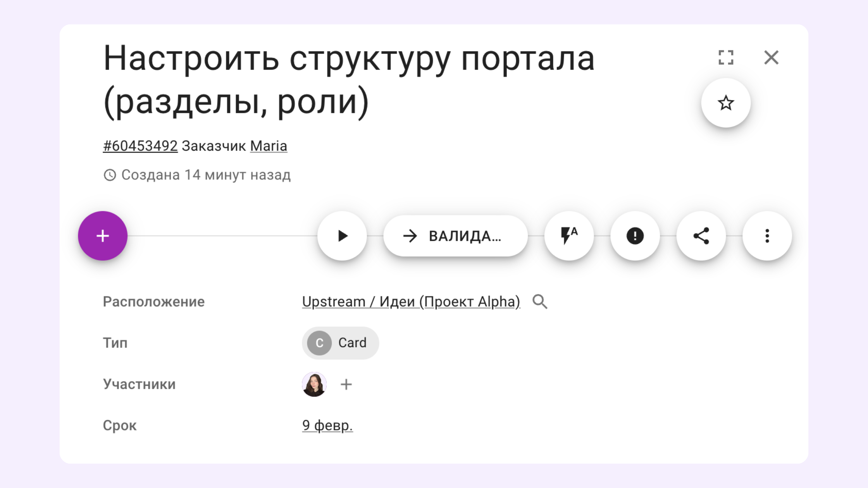Click the participant avatar photo
868x488 pixels.
point(314,384)
